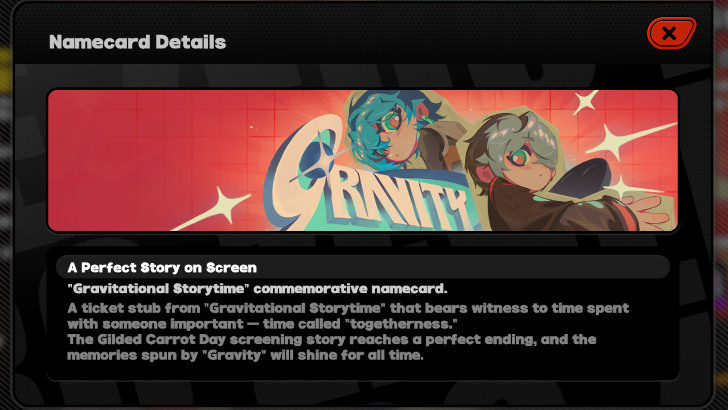Click the ticket stub description sentence

tap(348, 316)
